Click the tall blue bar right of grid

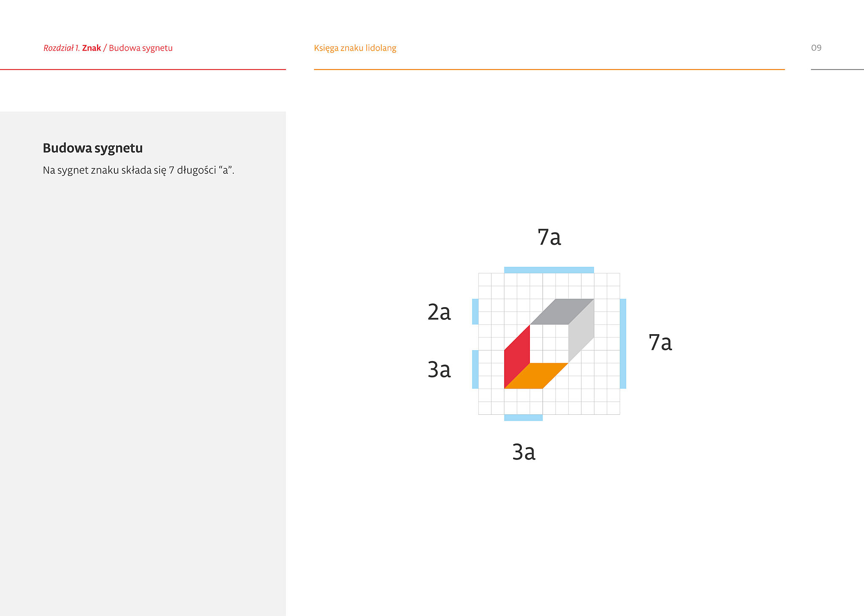623,343
